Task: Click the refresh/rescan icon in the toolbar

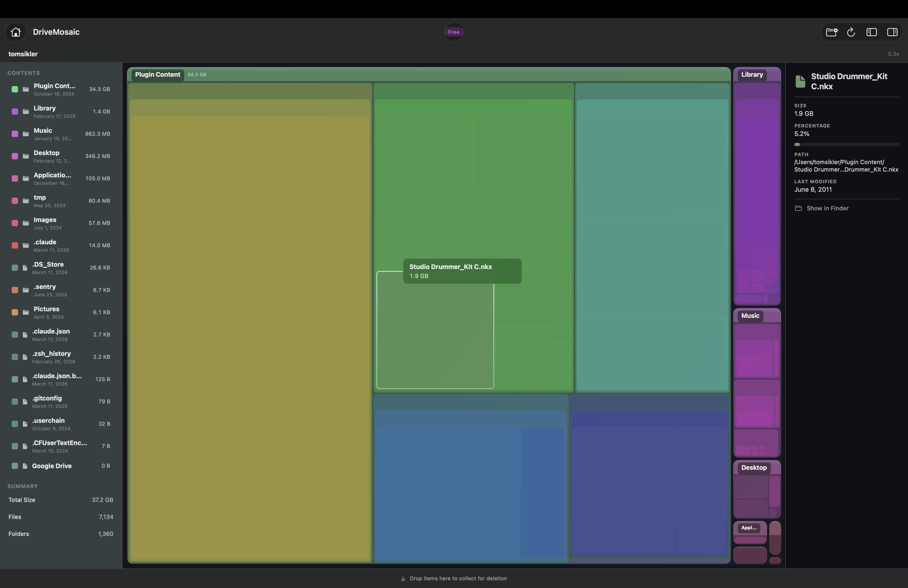Action: pyautogui.click(x=851, y=32)
